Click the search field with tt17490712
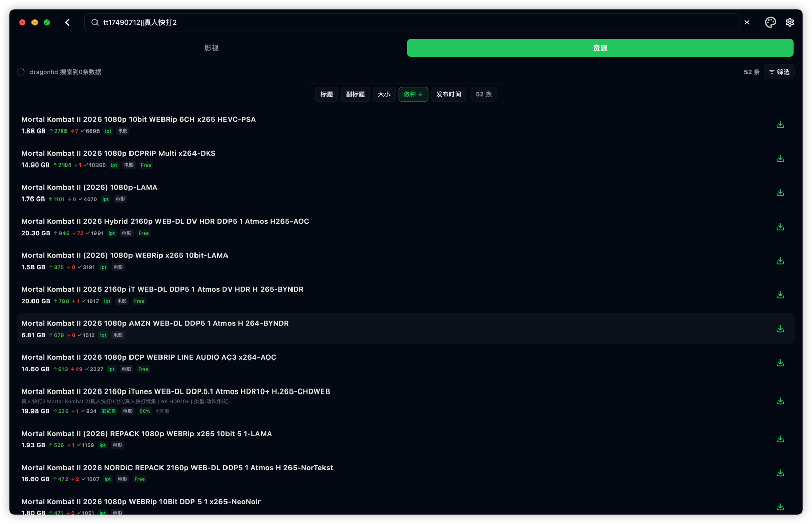This screenshot has height=524, width=812. pos(412,22)
